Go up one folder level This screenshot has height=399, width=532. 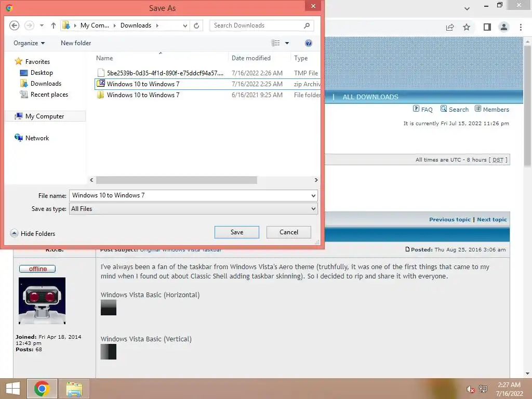click(54, 25)
